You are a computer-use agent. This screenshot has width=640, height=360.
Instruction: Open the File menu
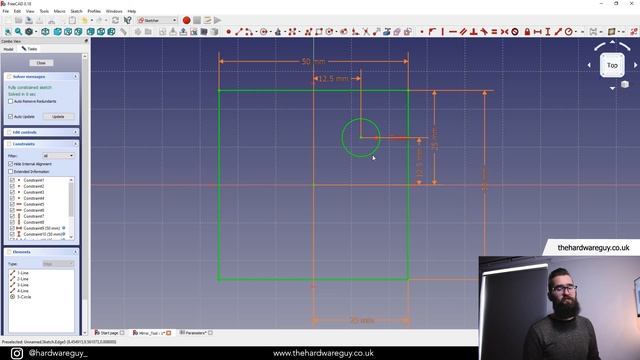tap(6, 11)
